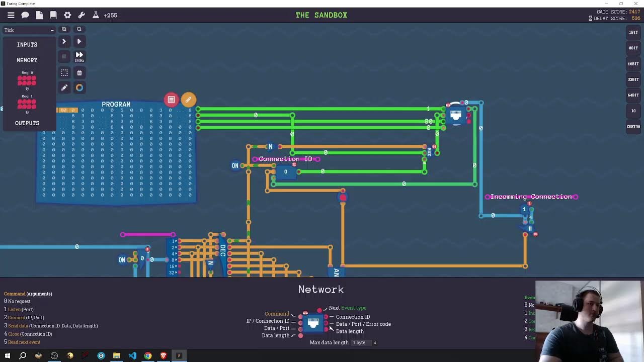The height and width of the screenshot is (362, 644).
Task: Open the speech bubble chat icon
Action: 25,15
